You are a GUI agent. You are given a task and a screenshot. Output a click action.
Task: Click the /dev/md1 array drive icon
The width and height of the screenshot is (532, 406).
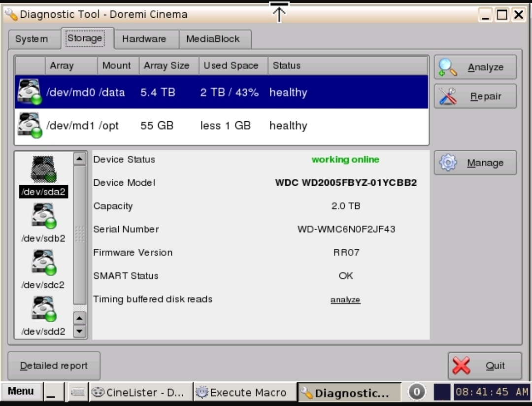(x=29, y=125)
